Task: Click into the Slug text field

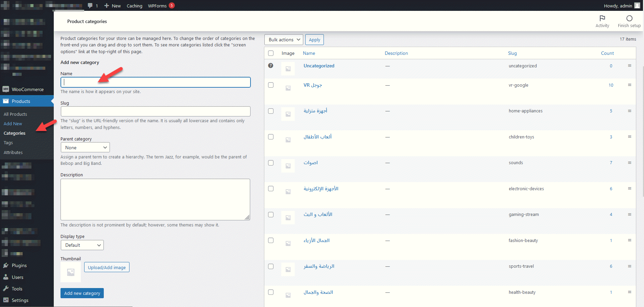Action: coord(156,111)
